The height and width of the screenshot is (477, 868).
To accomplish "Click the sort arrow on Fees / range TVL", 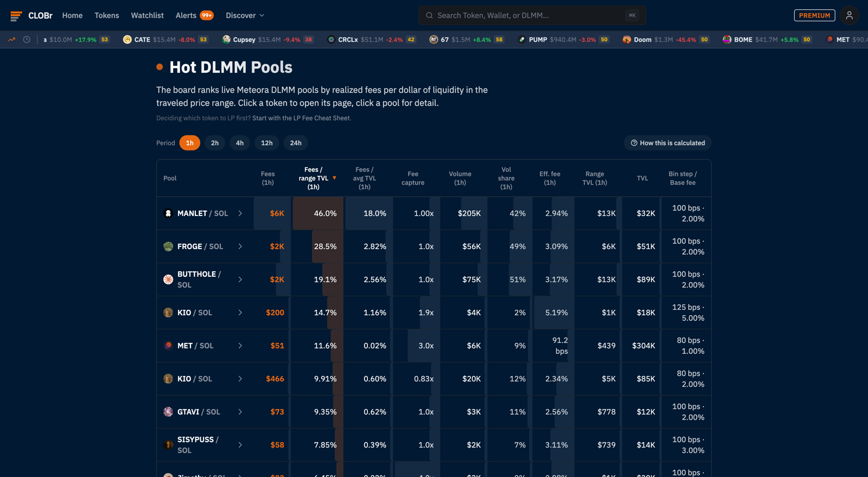I will [x=334, y=178].
